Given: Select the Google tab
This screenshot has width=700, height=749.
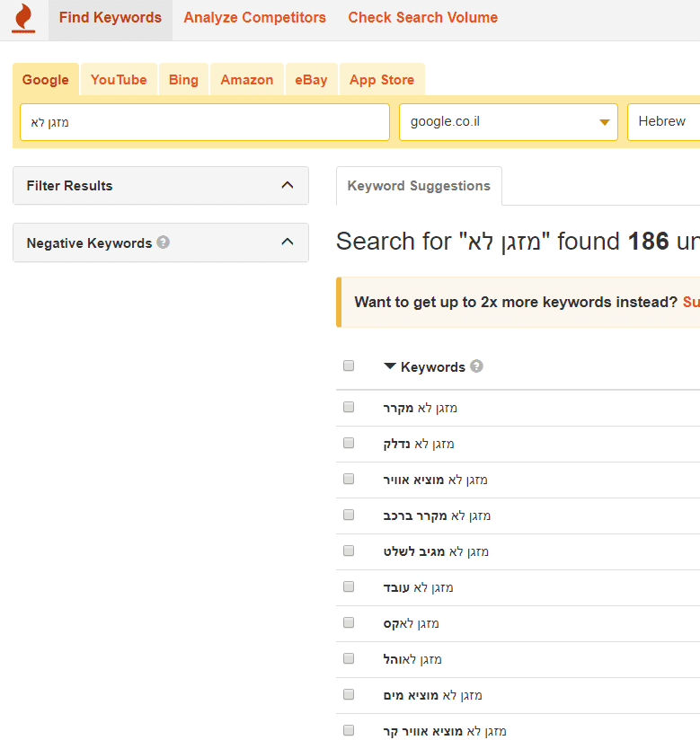Looking at the screenshot, I should (46, 79).
